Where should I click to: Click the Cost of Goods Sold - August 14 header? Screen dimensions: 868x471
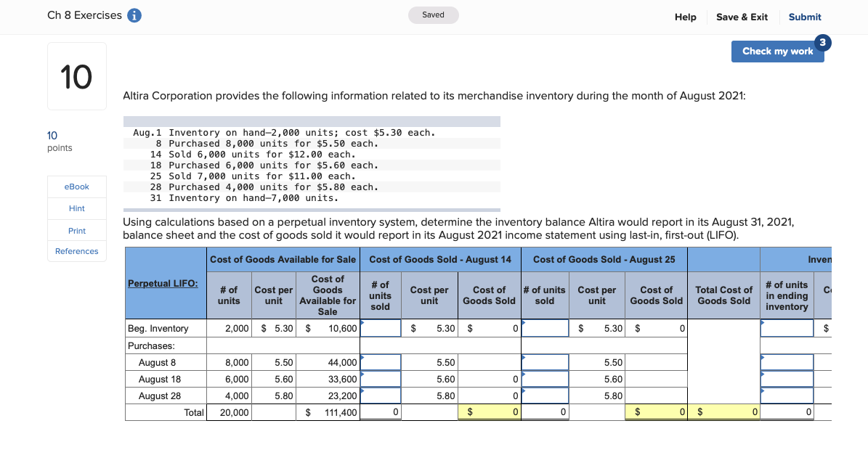(x=440, y=259)
